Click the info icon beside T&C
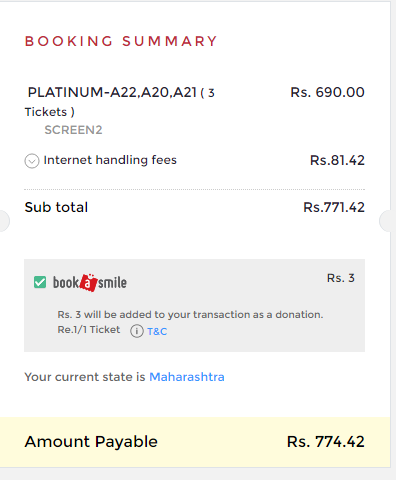 [x=137, y=331]
